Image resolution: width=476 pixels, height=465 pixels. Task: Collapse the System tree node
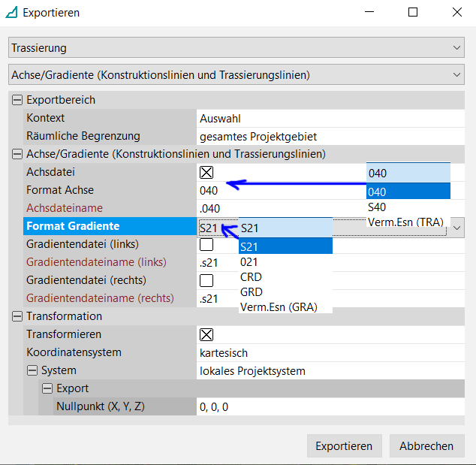pos(32,370)
